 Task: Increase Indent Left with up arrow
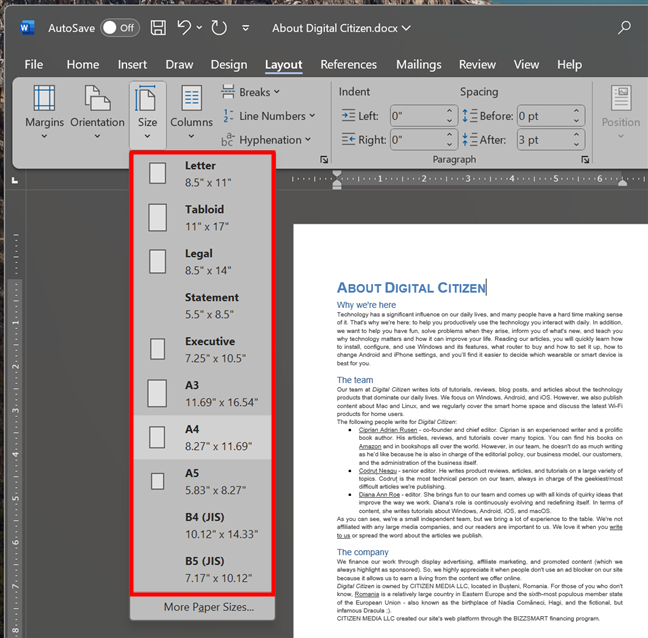coord(450,110)
